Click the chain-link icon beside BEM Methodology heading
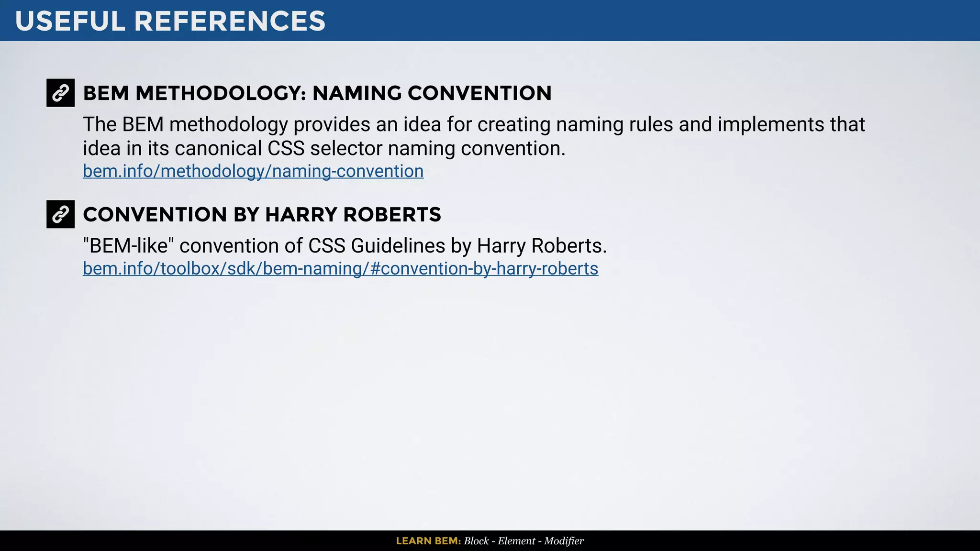Image resolution: width=980 pixels, height=551 pixels. [x=60, y=93]
